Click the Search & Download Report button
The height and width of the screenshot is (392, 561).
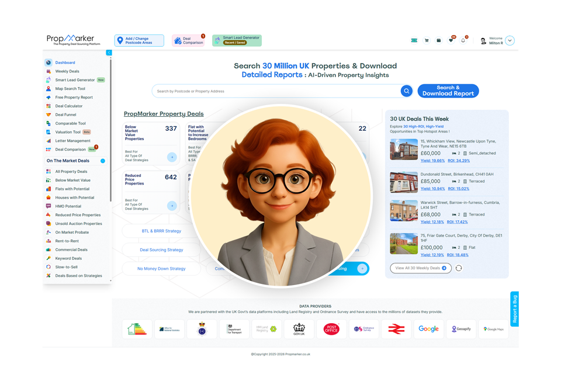448,91
